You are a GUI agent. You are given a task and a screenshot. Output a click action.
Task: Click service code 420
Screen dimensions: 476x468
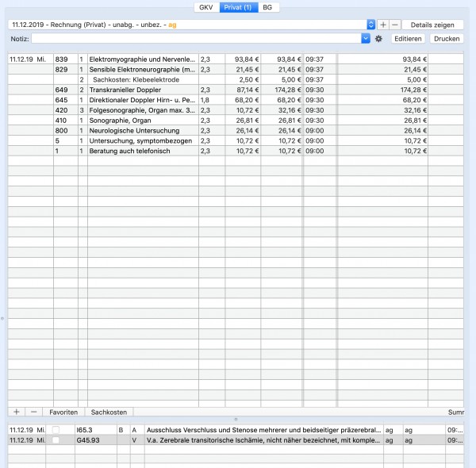click(61, 110)
